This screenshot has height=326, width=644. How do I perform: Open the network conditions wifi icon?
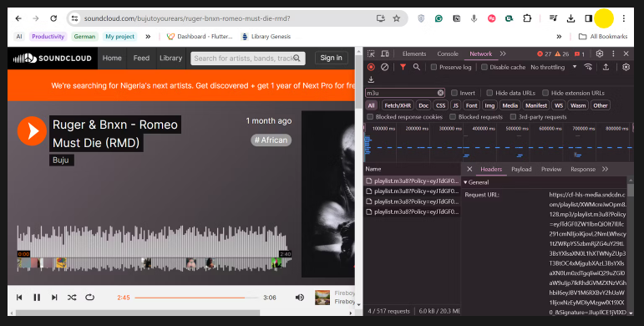588,67
